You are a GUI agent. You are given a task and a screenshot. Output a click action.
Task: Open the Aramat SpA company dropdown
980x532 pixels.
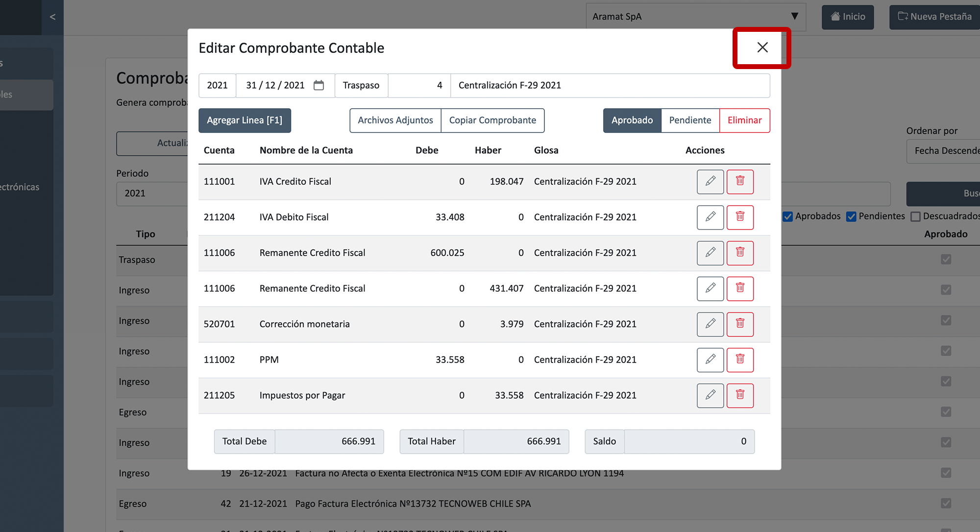[695, 17]
